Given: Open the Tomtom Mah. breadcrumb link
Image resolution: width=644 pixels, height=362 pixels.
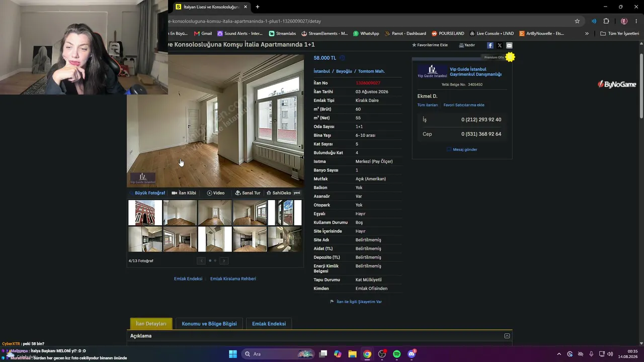Looking at the screenshot, I should click(x=371, y=71).
